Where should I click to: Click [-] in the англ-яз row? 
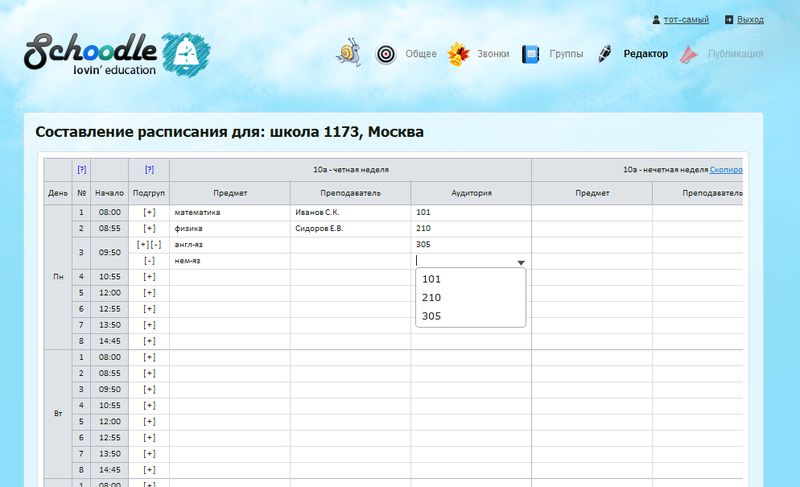click(156, 245)
